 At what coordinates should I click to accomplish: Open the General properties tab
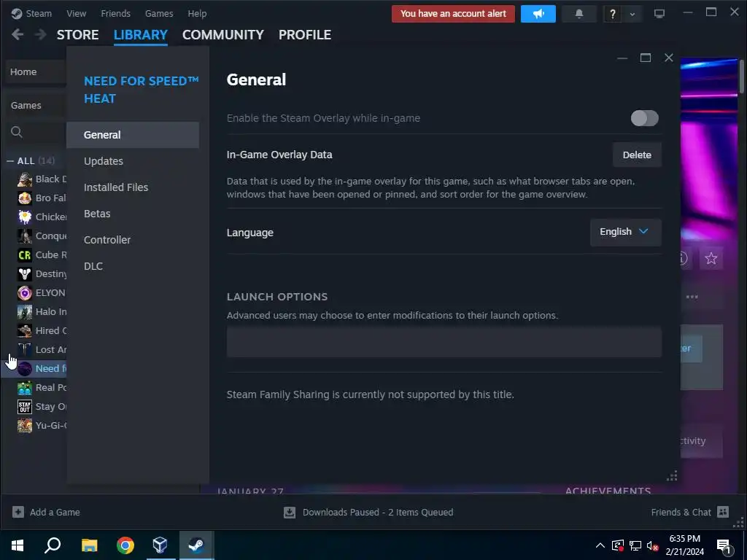(133, 135)
